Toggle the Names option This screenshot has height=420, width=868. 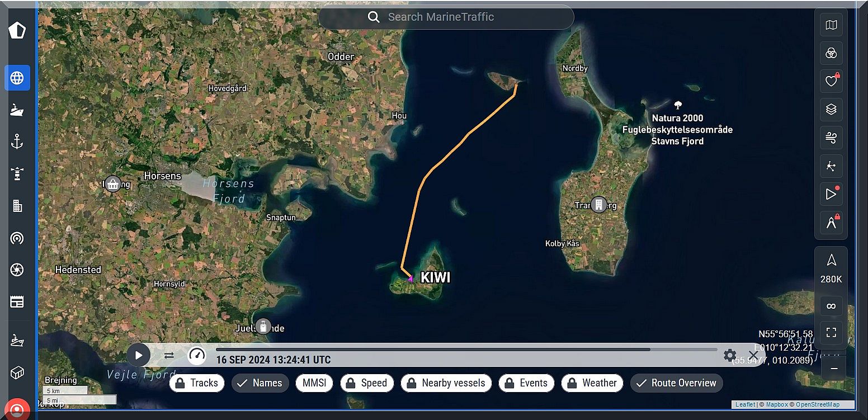(260, 383)
